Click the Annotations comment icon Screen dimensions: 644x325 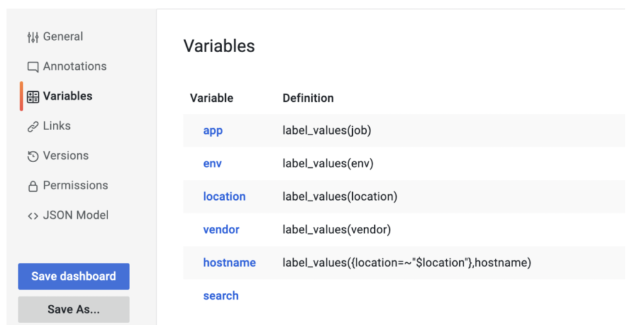point(33,67)
